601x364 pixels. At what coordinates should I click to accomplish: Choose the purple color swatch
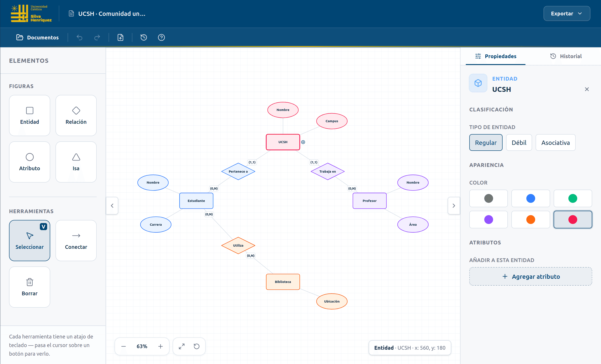tap(488, 220)
